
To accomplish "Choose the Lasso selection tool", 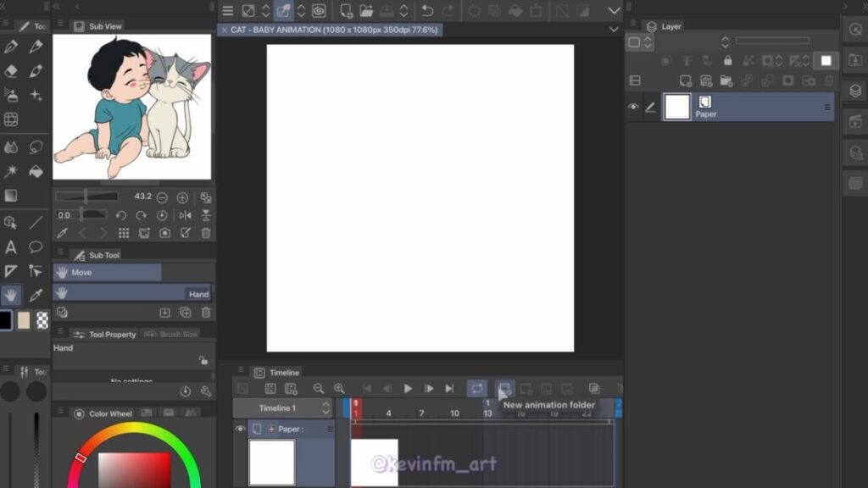I will pyautogui.click(x=36, y=147).
